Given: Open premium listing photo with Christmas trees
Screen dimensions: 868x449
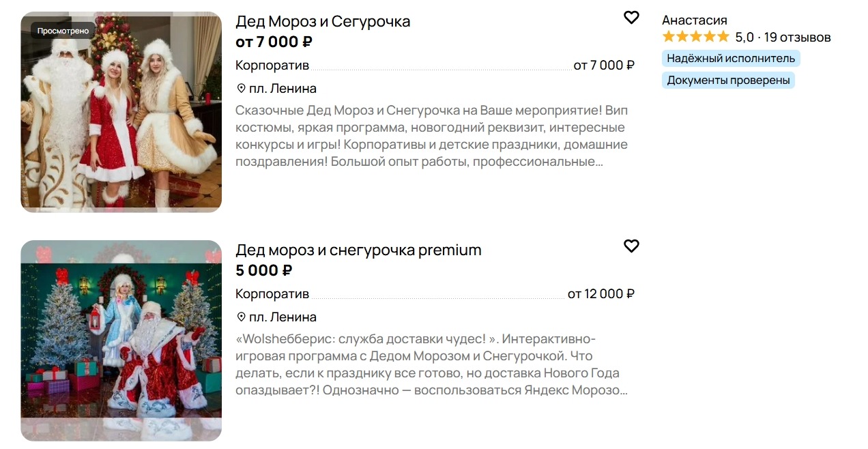Looking at the screenshot, I should pyautogui.click(x=121, y=341).
